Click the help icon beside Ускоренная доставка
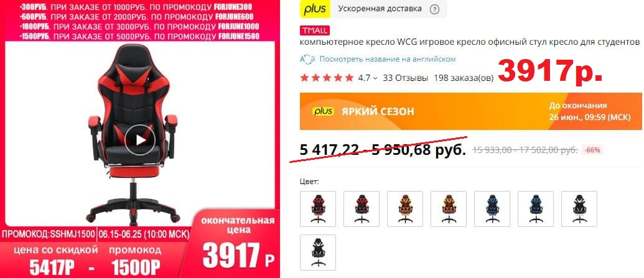This screenshot has width=644, height=278. pyautogui.click(x=434, y=9)
